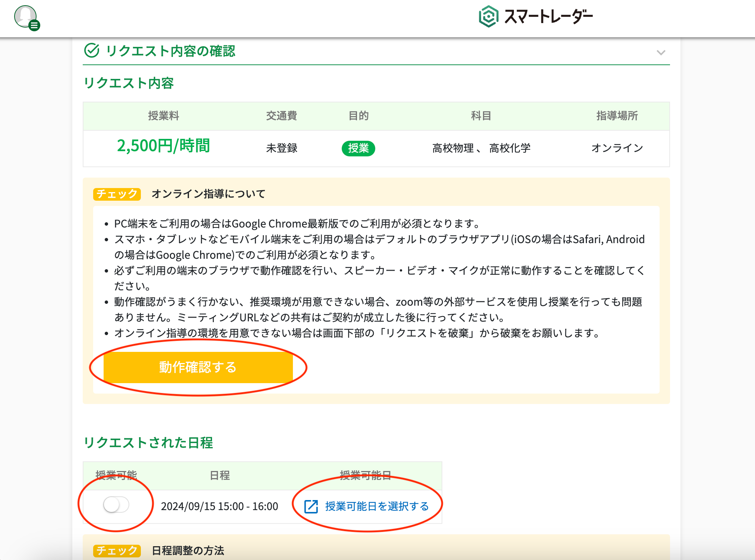Click the 授業可能日 column header
Viewport: 755px width, 560px height.
(366, 475)
